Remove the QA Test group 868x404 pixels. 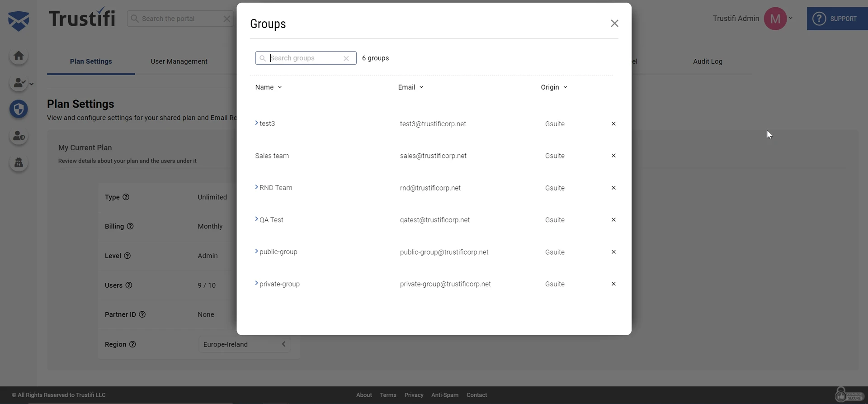(613, 220)
